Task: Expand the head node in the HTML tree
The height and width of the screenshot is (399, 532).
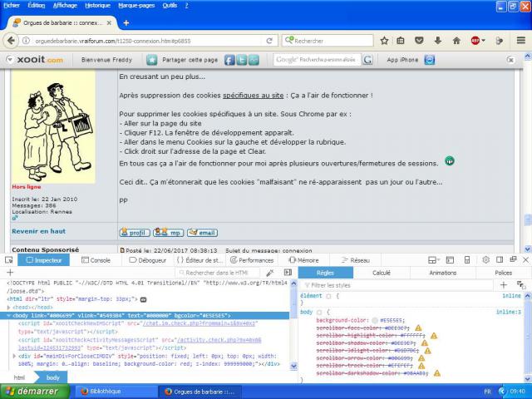Action: point(9,308)
